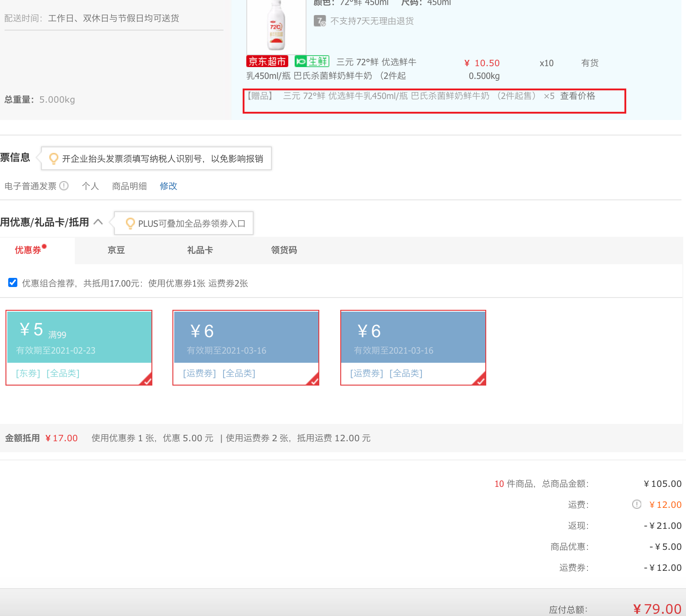The image size is (686, 616).
Task: Click the 总重量 5.000kg text
Action: [x=40, y=99]
